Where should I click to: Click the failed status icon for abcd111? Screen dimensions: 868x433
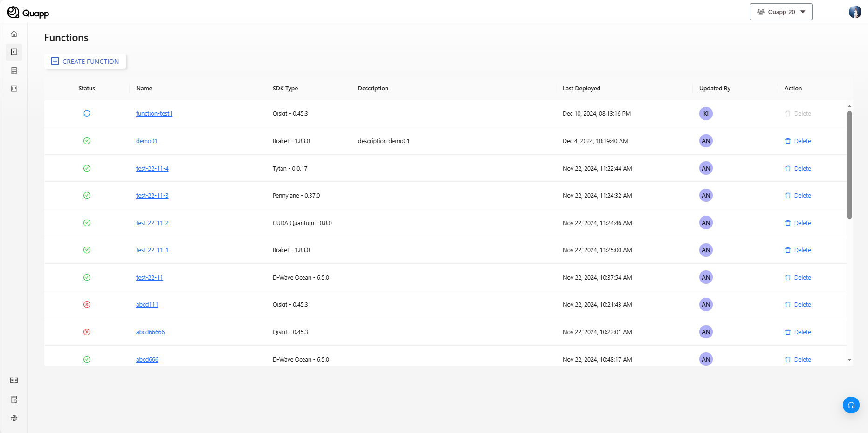[x=87, y=305]
